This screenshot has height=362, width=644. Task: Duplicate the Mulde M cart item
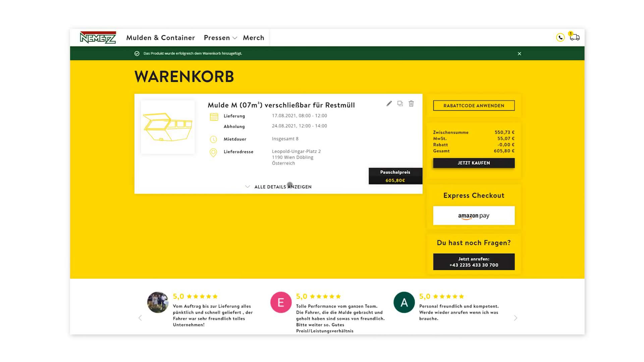[x=400, y=104]
